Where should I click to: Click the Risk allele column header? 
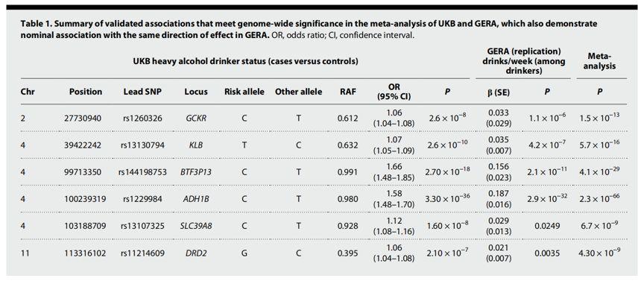click(244, 92)
